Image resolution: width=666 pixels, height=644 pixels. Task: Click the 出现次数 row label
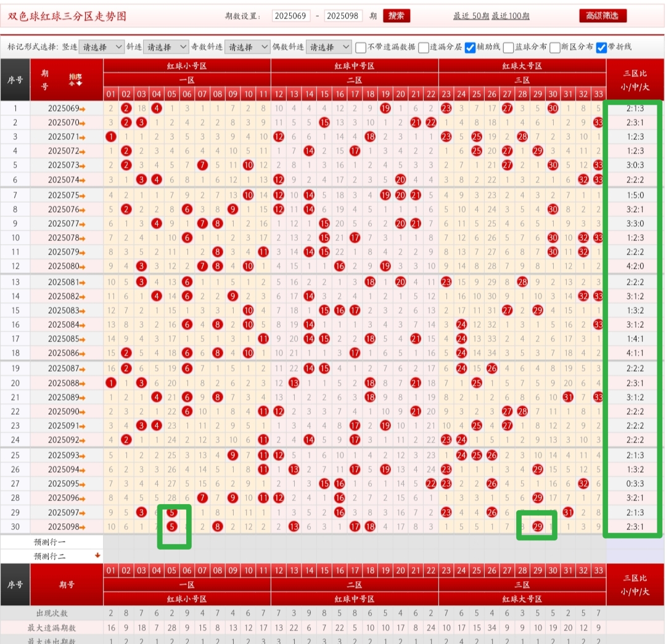point(52,613)
